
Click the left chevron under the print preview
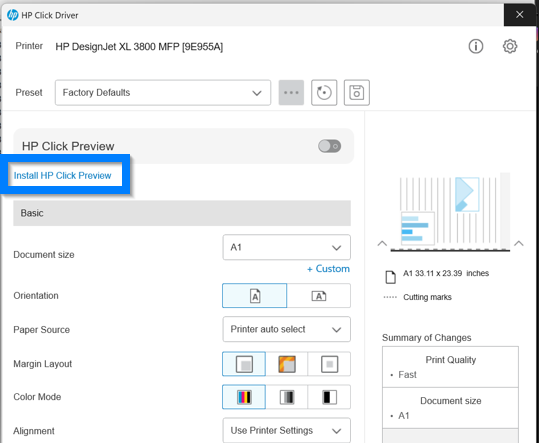[x=382, y=243]
